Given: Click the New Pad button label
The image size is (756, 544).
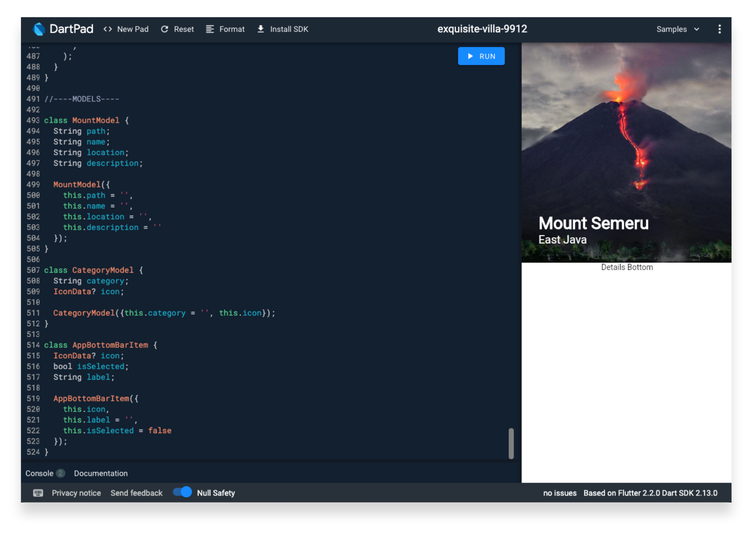Looking at the screenshot, I should pos(133,29).
